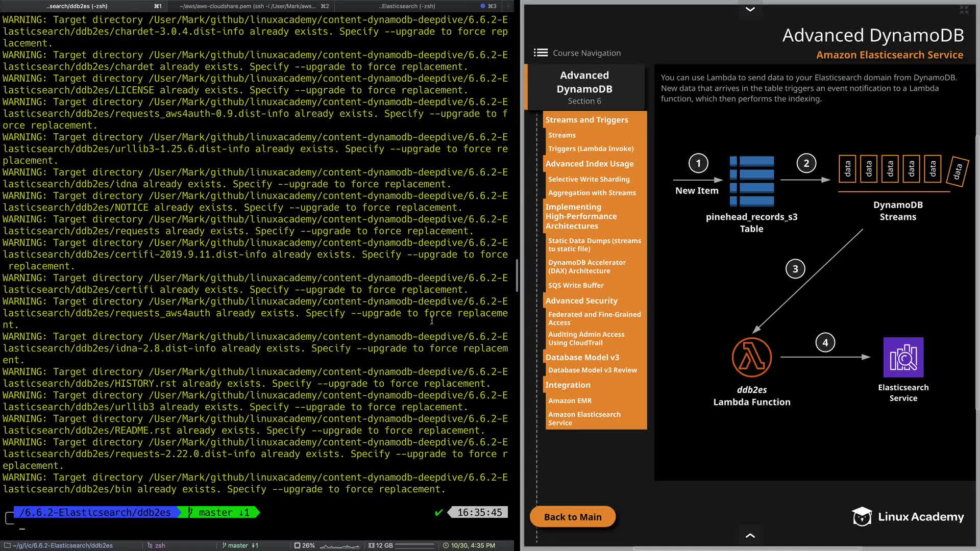Click the step 4 circle marker
The height and width of the screenshot is (551, 980).
click(x=825, y=342)
